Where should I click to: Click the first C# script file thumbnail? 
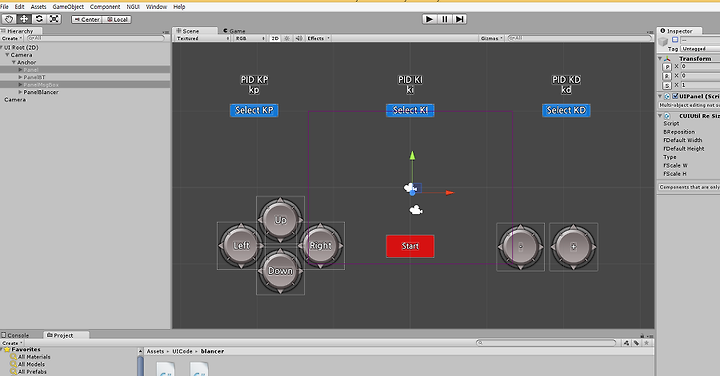pos(166,369)
